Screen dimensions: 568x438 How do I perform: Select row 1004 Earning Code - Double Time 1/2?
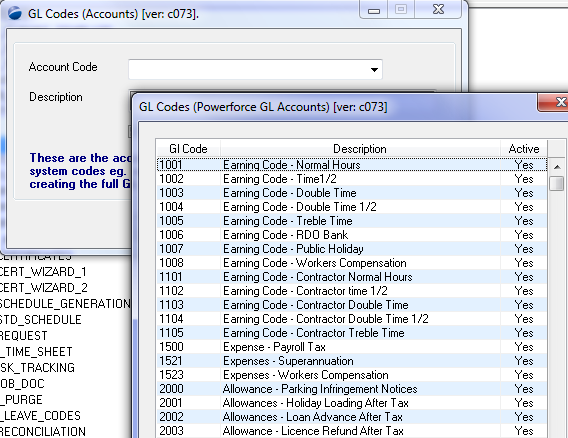(352, 207)
